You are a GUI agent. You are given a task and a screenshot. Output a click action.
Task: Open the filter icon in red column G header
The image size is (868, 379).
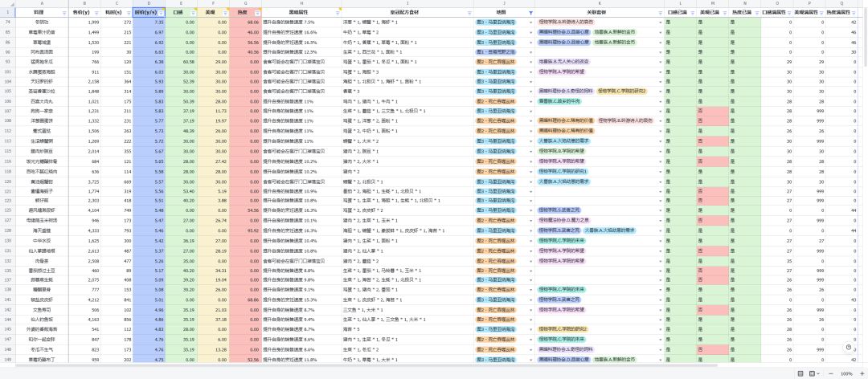pyautogui.click(x=257, y=12)
